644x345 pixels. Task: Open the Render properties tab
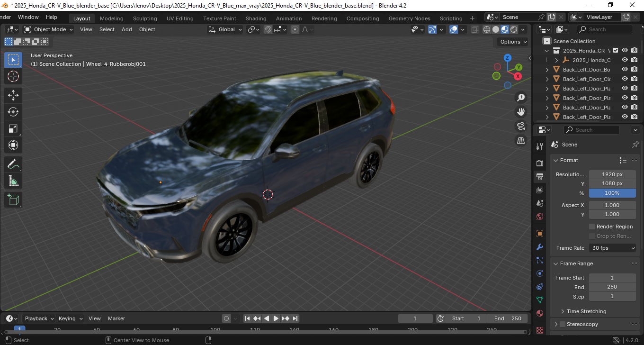point(539,163)
